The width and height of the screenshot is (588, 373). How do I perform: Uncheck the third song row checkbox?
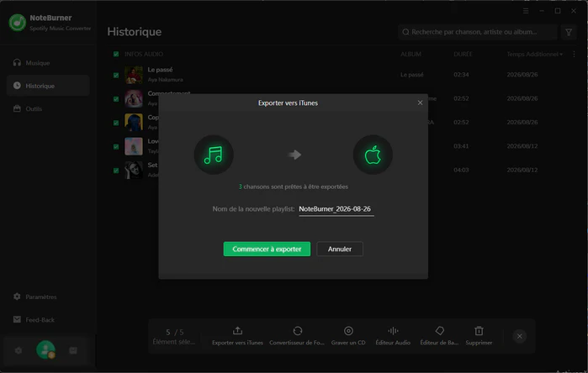point(116,123)
